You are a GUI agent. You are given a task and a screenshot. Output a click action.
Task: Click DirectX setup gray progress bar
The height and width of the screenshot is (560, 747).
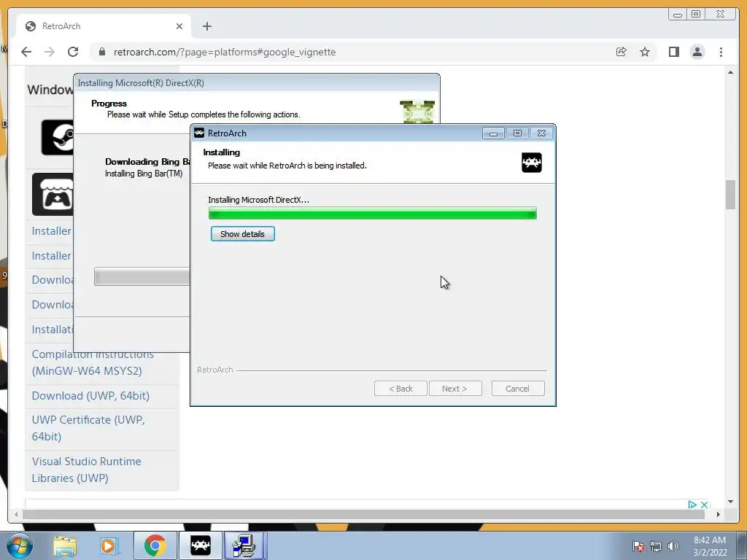[142, 276]
